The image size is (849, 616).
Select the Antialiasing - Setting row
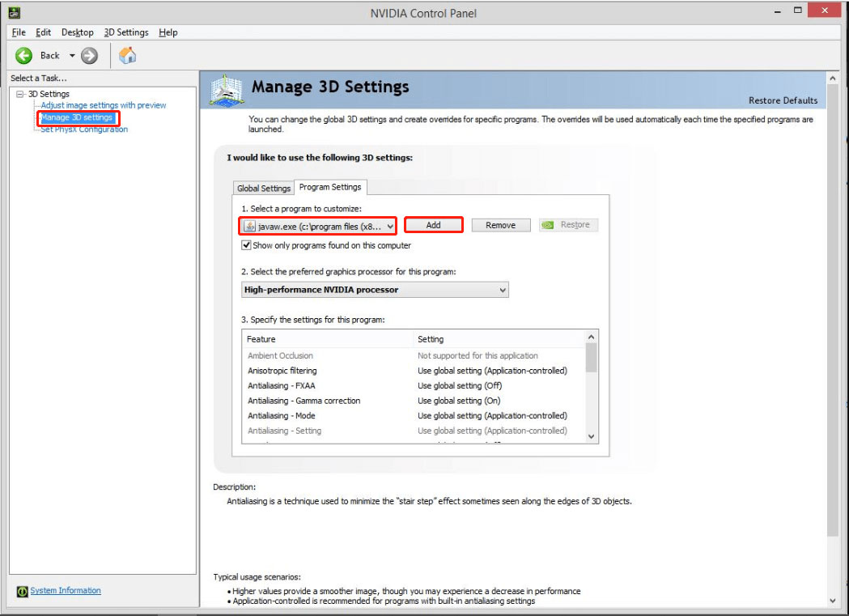(x=414, y=431)
